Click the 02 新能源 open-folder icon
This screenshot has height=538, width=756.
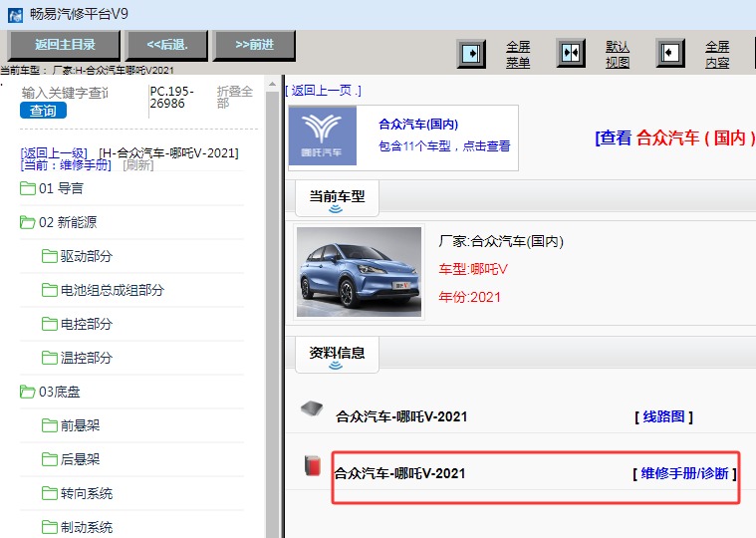tap(28, 222)
